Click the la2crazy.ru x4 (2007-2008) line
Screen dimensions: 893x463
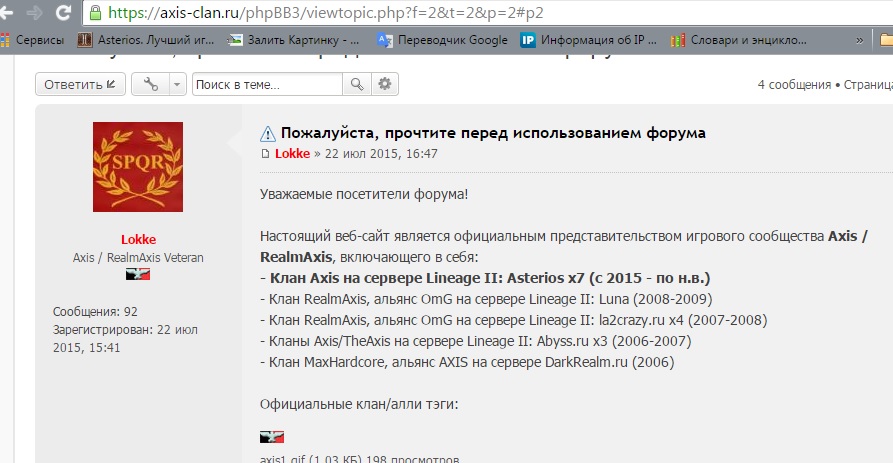(x=514, y=321)
